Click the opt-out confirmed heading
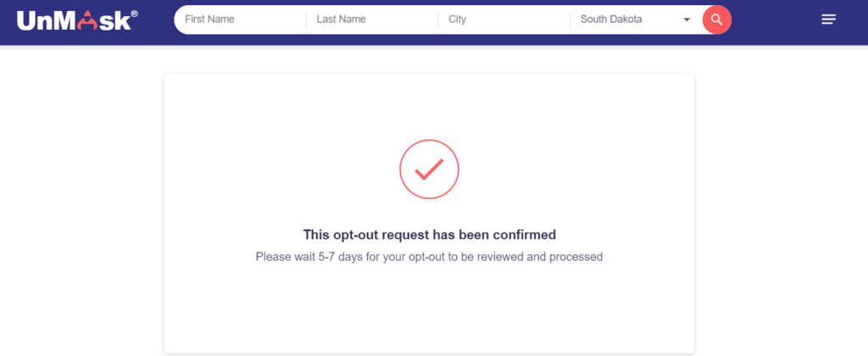 point(430,235)
